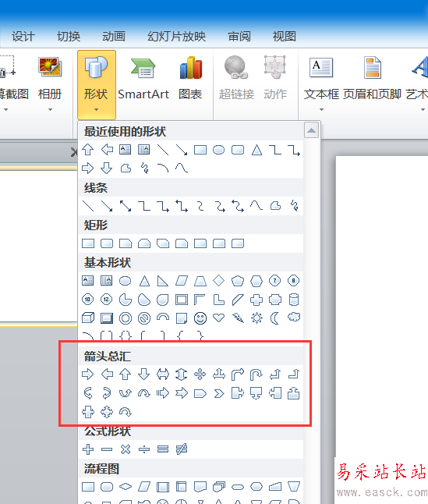The width and height of the screenshot is (428, 504).
Task: Select pentagon arrow shape
Action: coord(200,392)
